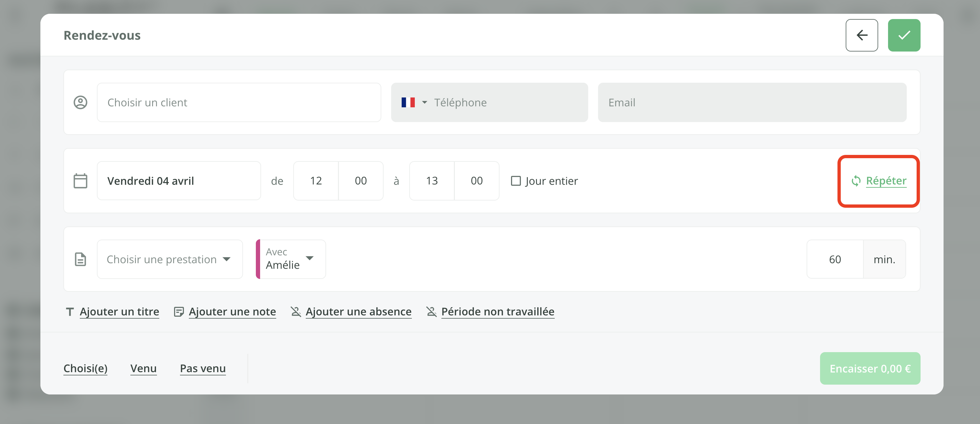Select the Venu status
Image resolution: width=980 pixels, height=424 pixels.
(x=144, y=369)
